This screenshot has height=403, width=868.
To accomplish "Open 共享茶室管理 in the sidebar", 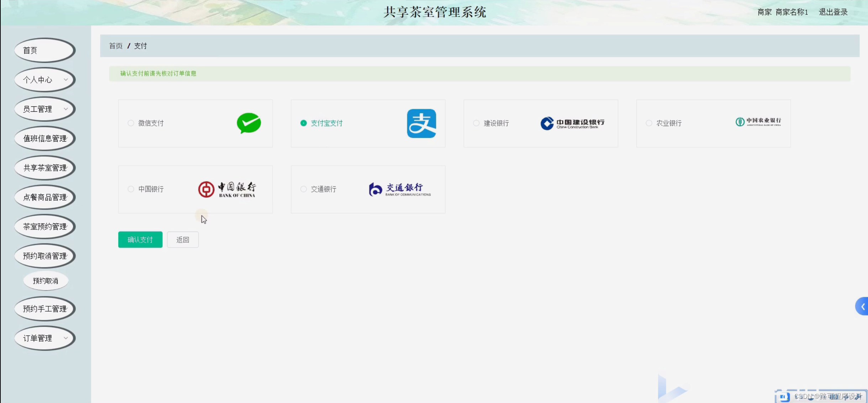I will coord(45,168).
